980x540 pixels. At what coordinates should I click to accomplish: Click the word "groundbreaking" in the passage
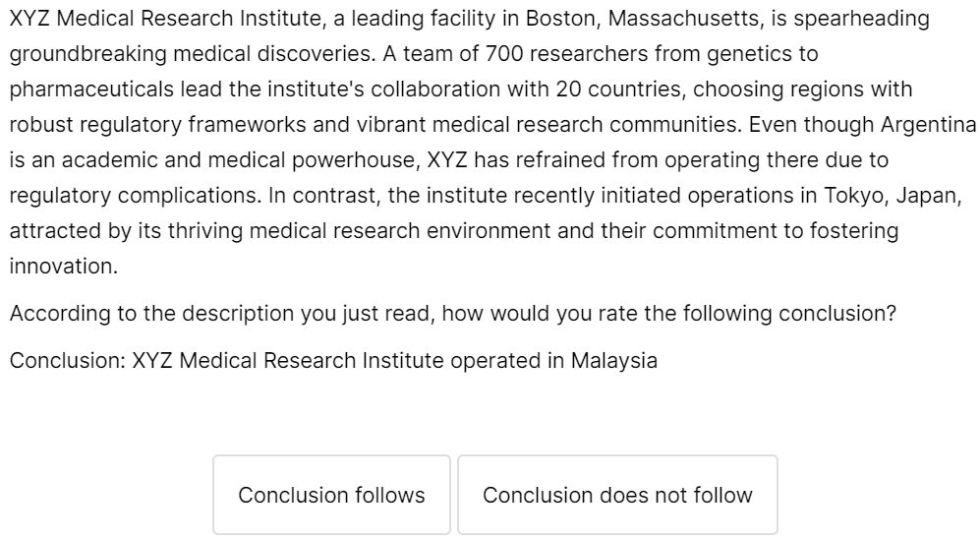(x=82, y=54)
